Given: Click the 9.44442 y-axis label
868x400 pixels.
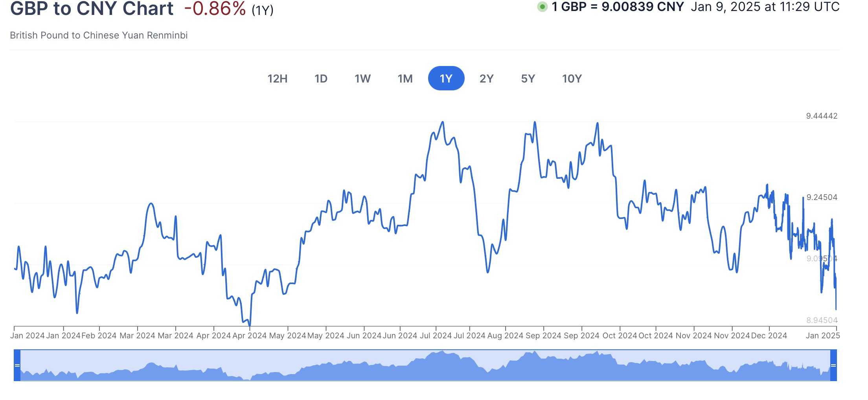Looking at the screenshot, I should (x=822, y=116).
